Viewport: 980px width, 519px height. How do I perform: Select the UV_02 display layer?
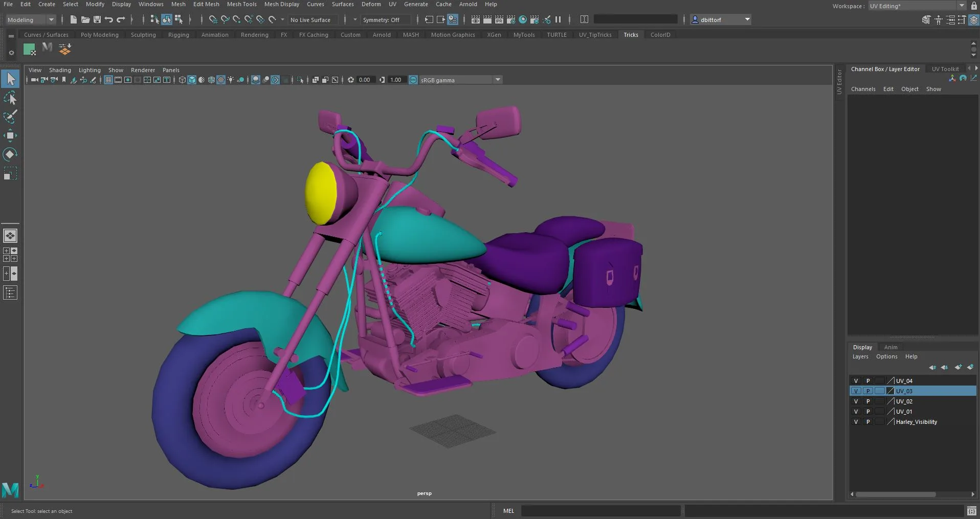(903, 401)
